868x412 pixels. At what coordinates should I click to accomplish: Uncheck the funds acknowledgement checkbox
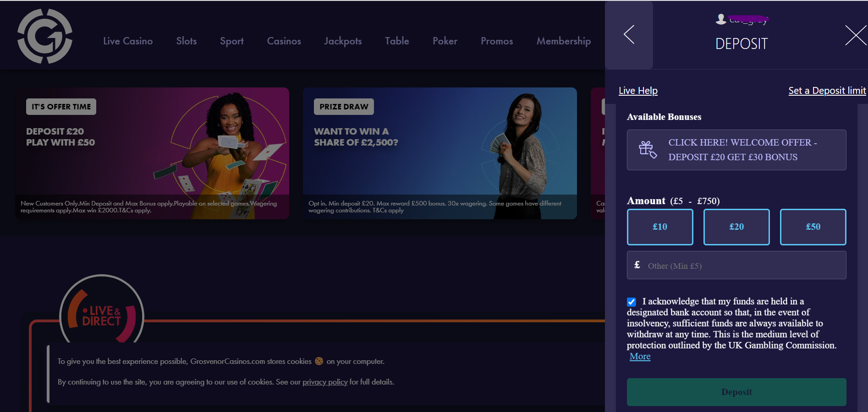tap(632, 302)
